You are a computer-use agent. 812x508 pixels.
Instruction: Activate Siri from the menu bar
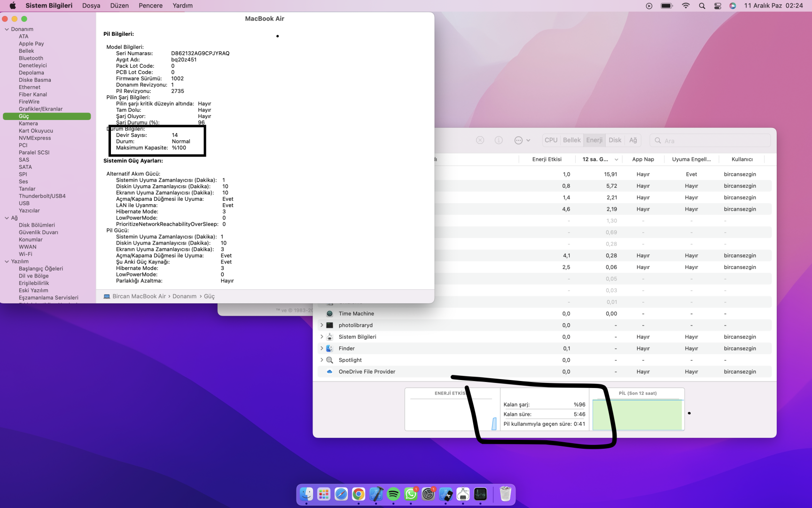pyautogui.click(x=733, y=6)
